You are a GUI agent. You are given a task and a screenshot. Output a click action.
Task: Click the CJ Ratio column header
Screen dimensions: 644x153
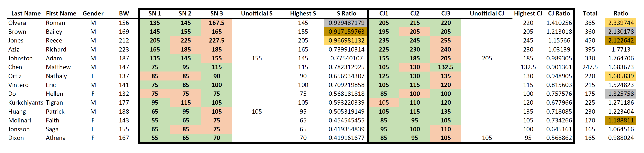click(x=559, y=14)
